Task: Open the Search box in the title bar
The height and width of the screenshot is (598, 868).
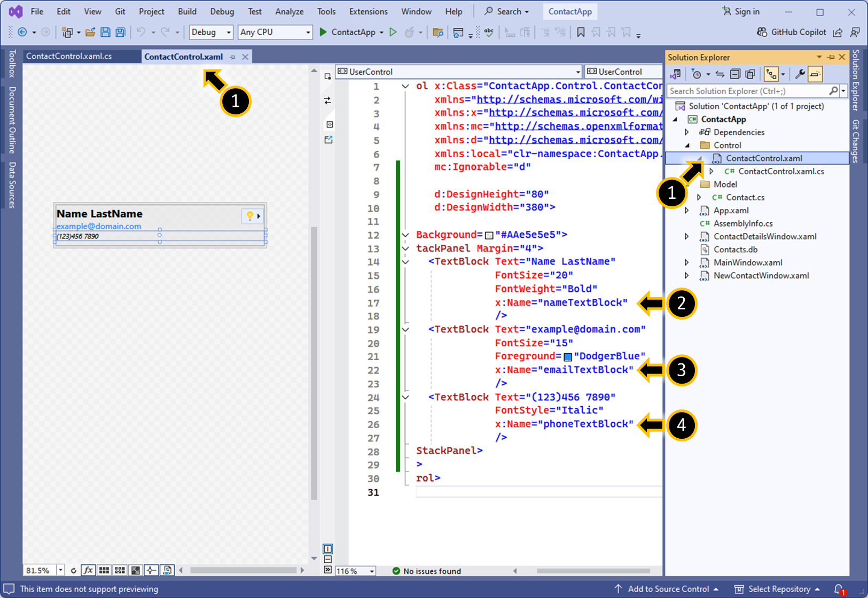Action: click(x=506, y=11)
